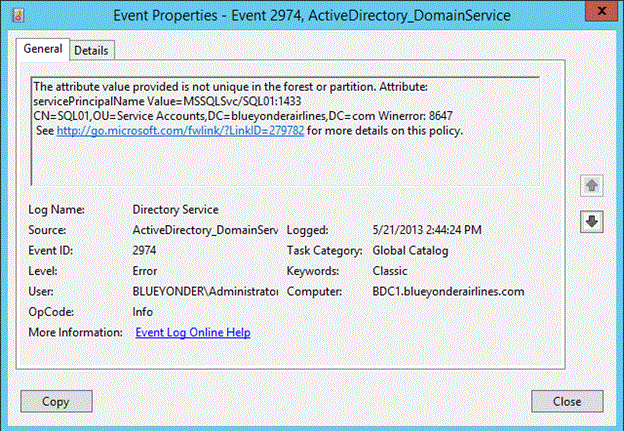
Task: Click the CN=SQL01 distinguished name line
Action: [x=243, y=116]
